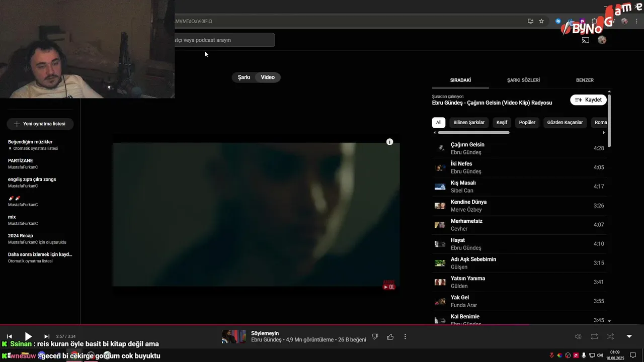Click the Söylemeyin album thumbnail in player bar
644x362 pixels.
point(234,336)
